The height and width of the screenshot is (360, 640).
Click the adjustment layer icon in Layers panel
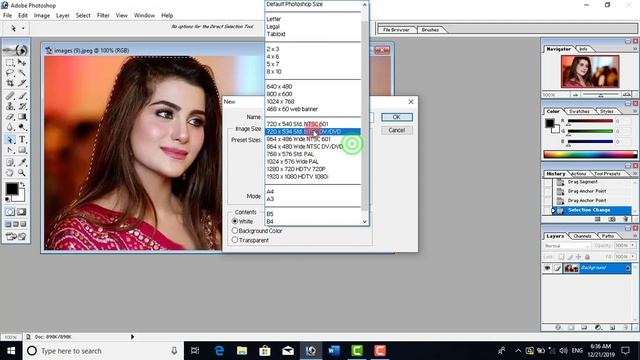(x=598, y=327)
